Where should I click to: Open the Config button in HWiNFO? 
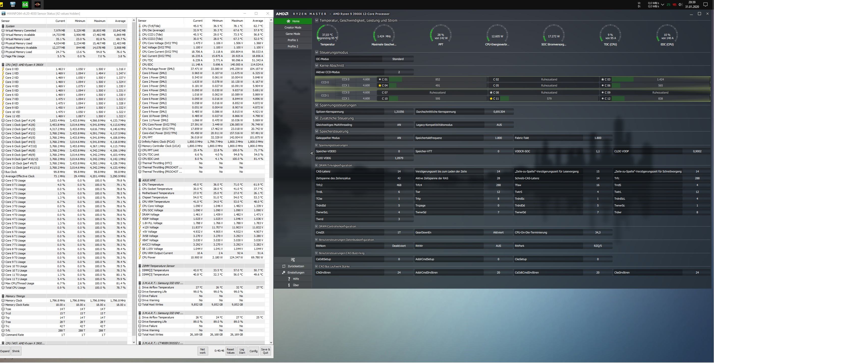click(253, 351)
